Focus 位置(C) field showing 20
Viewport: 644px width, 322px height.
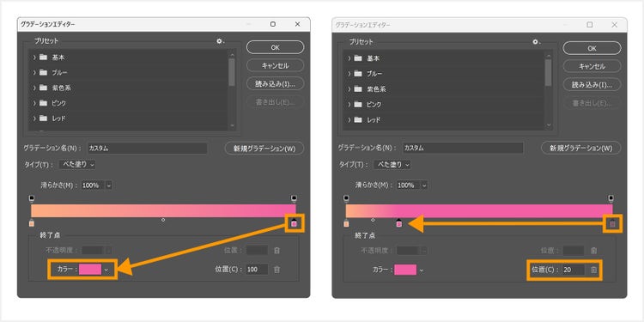[x=574, y=270]
